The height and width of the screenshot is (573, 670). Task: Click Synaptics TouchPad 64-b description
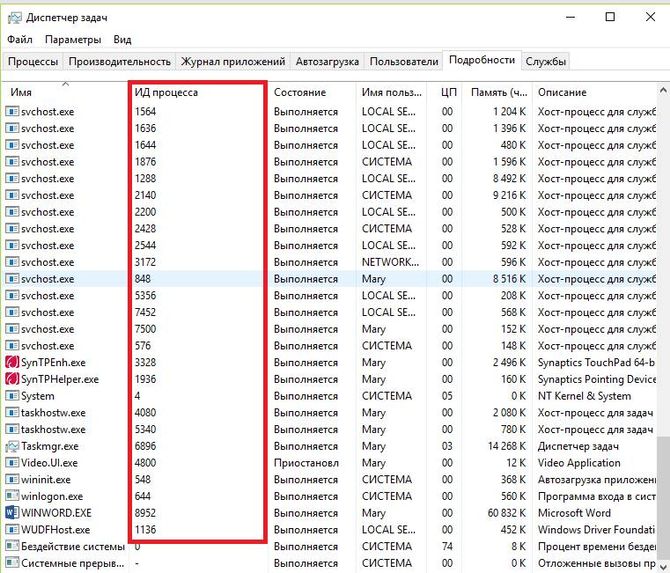coord(596,362)
